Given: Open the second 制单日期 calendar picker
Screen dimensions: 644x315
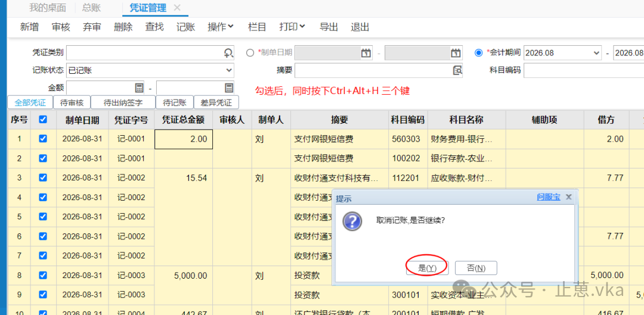Looking at the screenshot, I should pos(456,53).
